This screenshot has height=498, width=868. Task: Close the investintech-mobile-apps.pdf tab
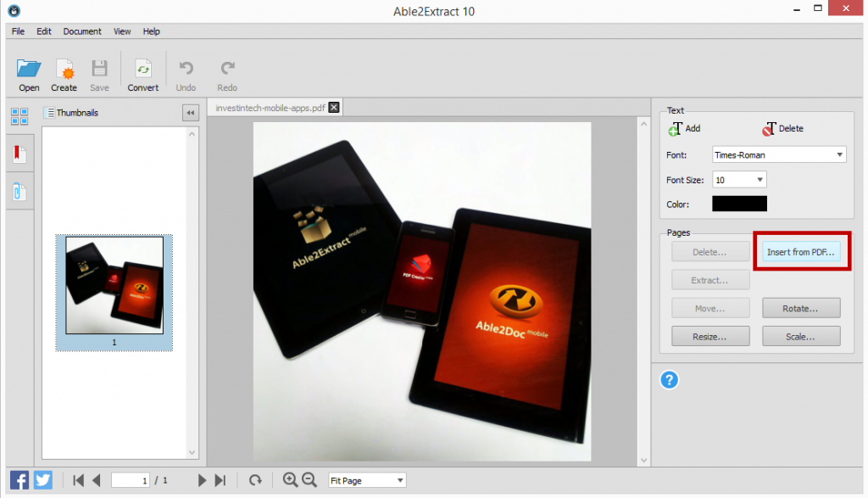[x=334, y=108]
